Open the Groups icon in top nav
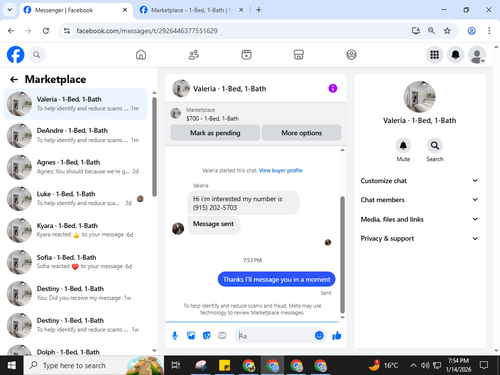500x375 pixels. 351,55
